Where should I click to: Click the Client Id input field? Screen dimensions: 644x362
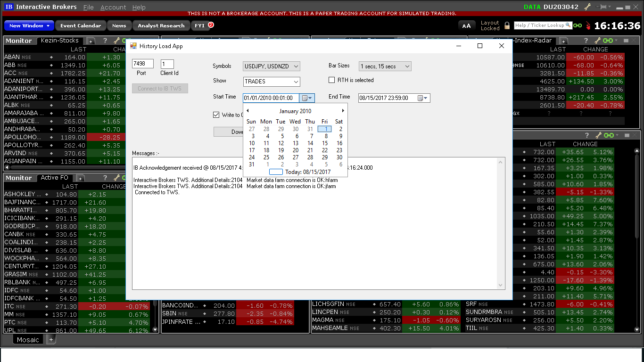click(x=167, y=64)
